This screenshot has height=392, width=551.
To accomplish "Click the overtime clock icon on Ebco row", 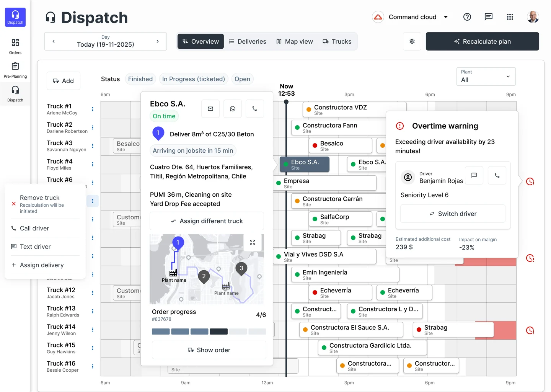I will [530, 181].
